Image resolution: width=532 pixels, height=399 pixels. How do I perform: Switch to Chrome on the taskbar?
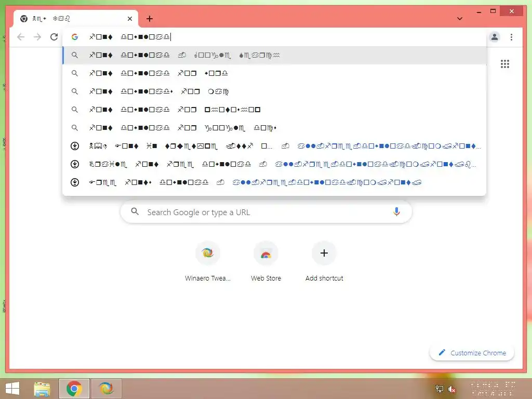pos(74,389)
